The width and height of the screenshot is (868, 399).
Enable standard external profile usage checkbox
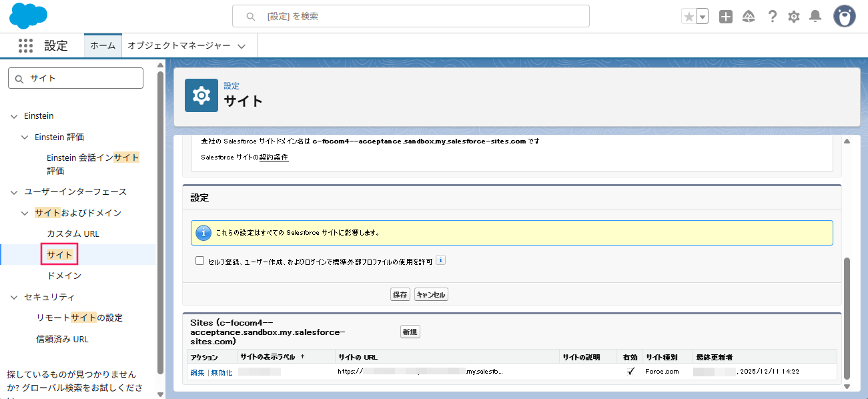pos(199,261)
